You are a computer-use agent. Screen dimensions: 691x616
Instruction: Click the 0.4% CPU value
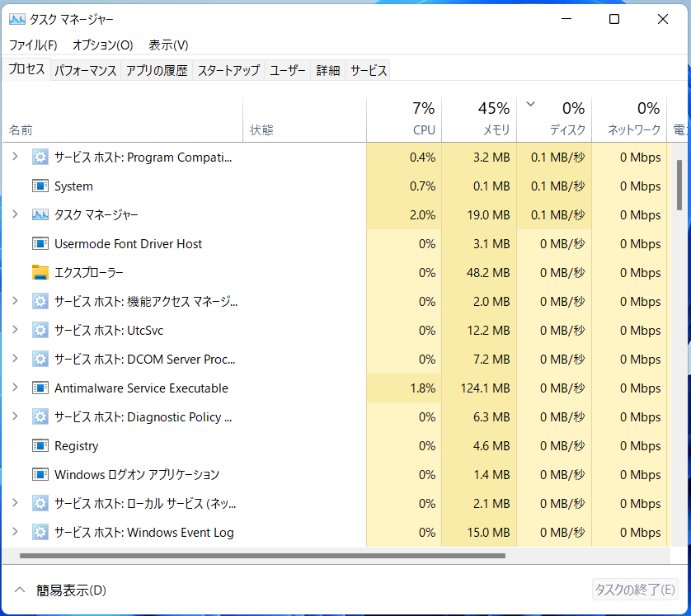[423, 158]
